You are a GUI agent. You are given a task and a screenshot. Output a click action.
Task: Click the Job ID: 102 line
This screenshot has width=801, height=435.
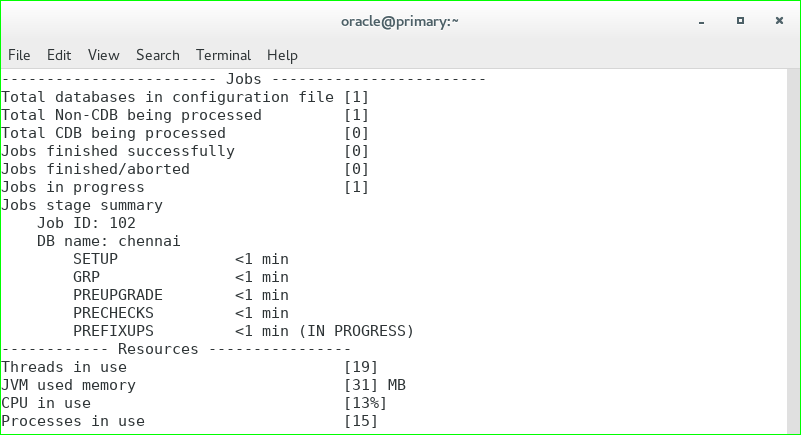(x=86, y=223)
